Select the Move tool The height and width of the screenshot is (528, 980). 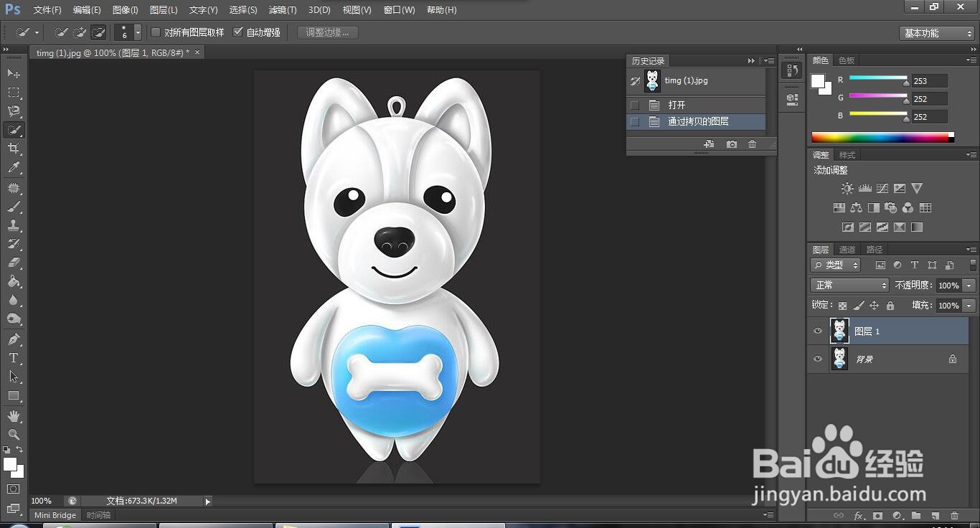(14, 73)
